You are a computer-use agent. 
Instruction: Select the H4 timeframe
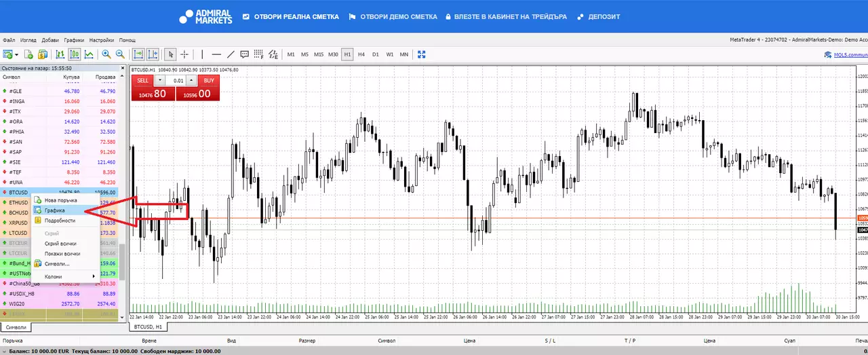tap(361, 54)
